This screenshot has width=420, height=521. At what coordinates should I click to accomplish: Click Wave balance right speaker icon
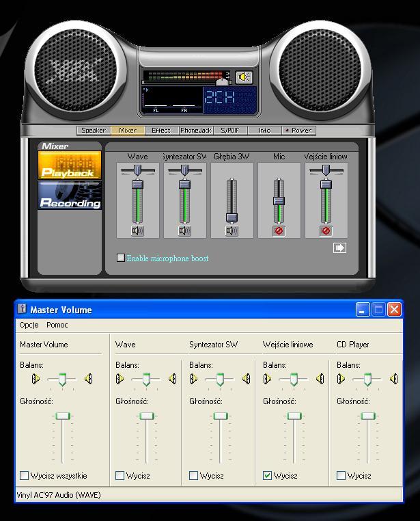tap(173, 379)
